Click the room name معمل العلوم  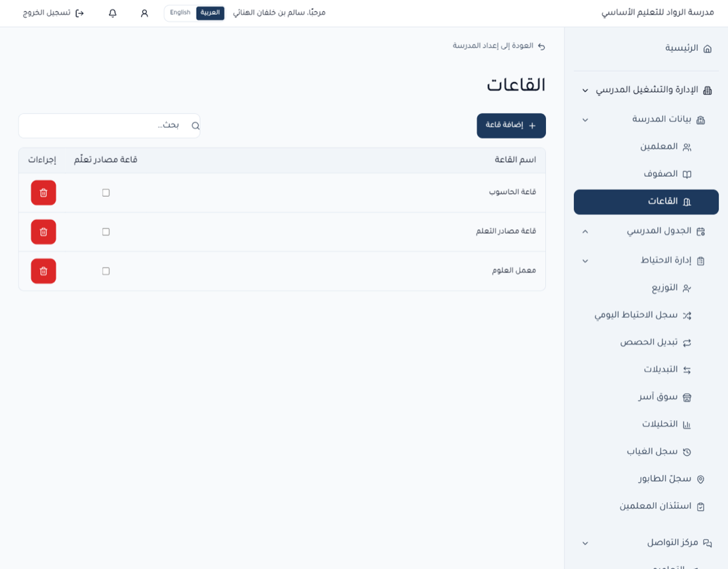[514, 270]
